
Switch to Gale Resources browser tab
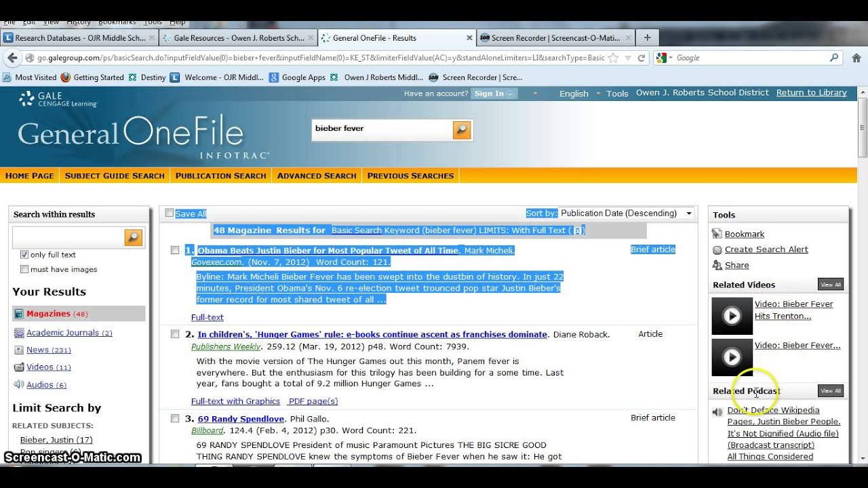(x=238, y=38)
